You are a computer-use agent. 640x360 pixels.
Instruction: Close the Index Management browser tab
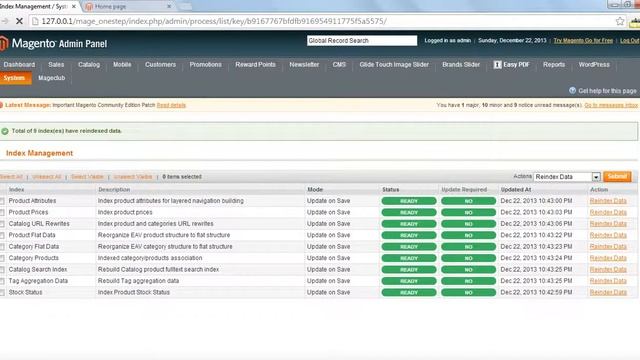click(x=74, y=7)
